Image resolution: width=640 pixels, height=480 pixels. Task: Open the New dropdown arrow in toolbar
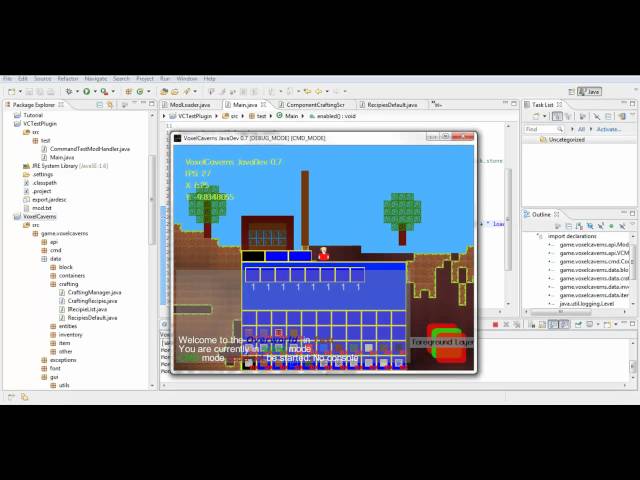[20, 92]
